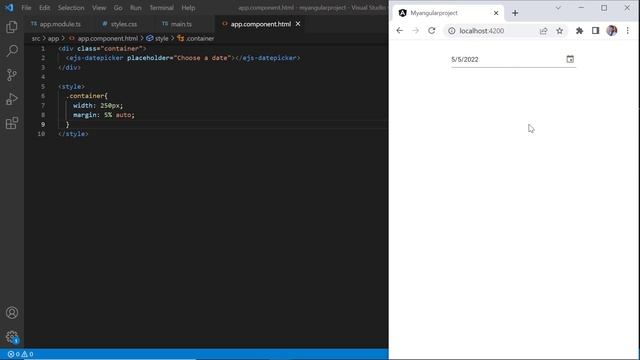This screenshot has height=360, width=640.
Task: Open the Selection menu
Action: click(71, 8)
